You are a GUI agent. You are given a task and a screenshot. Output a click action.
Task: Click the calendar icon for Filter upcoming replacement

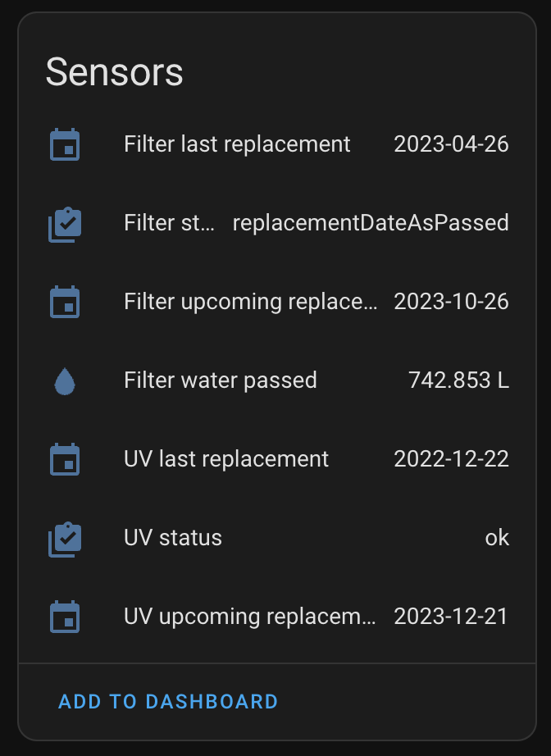[x=65, y=301]
